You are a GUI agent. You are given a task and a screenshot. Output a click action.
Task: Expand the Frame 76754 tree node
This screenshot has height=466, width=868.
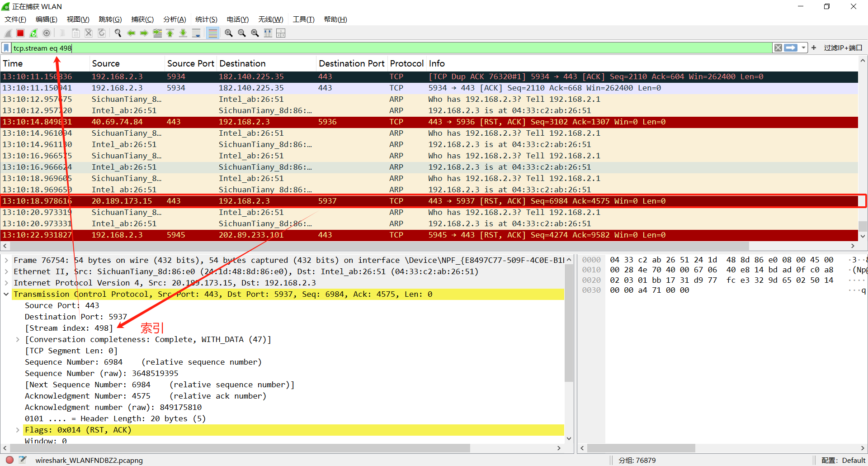6,260
